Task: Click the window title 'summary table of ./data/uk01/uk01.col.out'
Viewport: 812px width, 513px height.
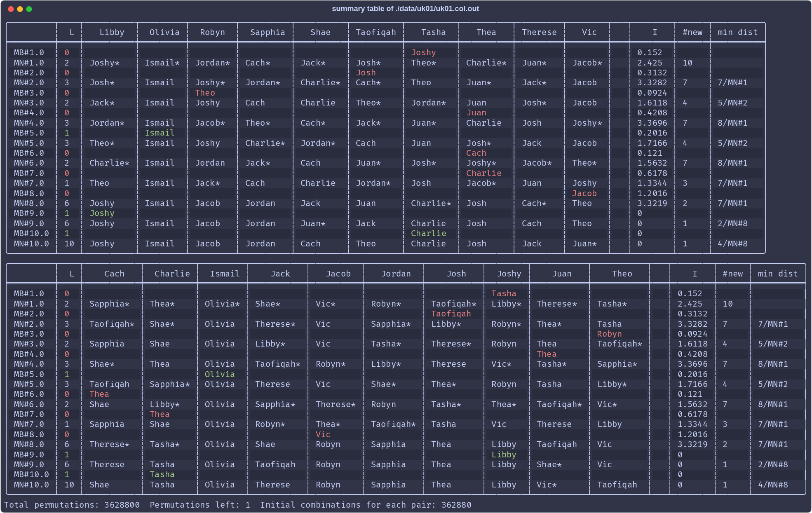Action: [x=405, y=9]
